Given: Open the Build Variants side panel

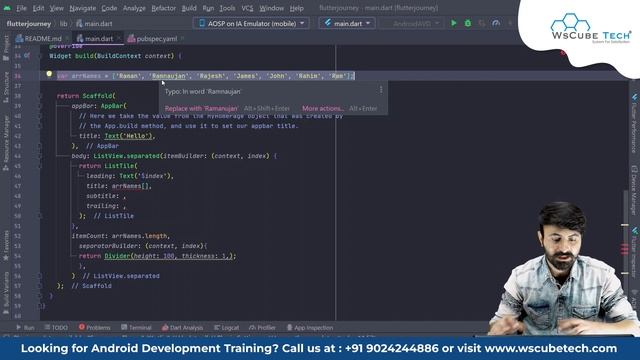Looking at the screenshot, I should point(6,293).
